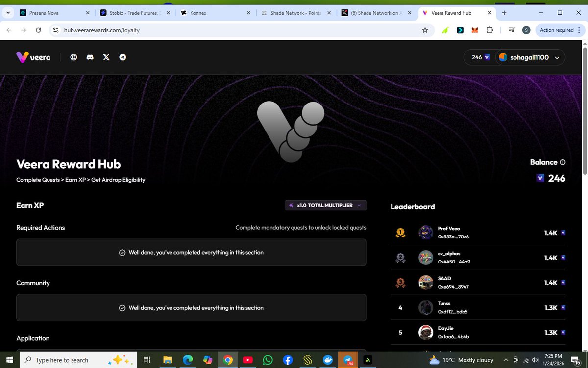The image size is (588, 368).
Task: Open the green leaf extension icon
Action: click(x=445, y=30)
